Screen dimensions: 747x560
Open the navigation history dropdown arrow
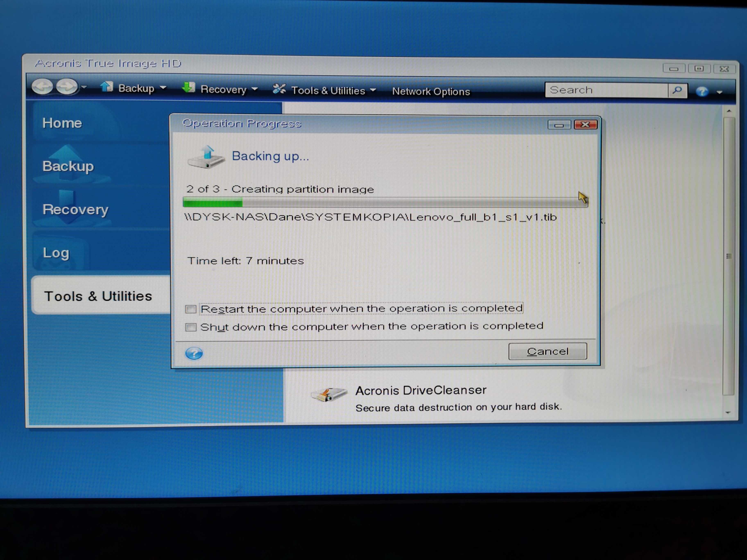tap(84, 87)
